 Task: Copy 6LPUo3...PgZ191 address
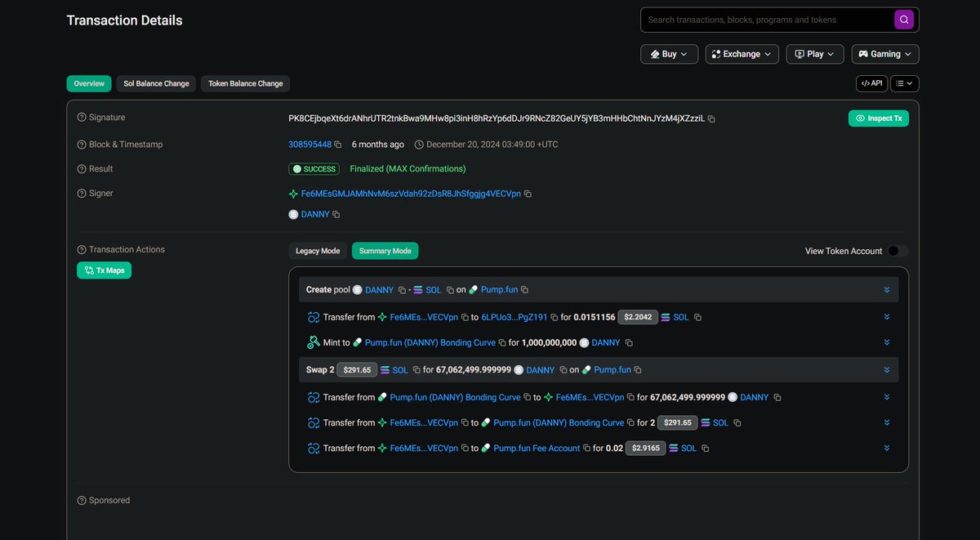pos(554,317)
